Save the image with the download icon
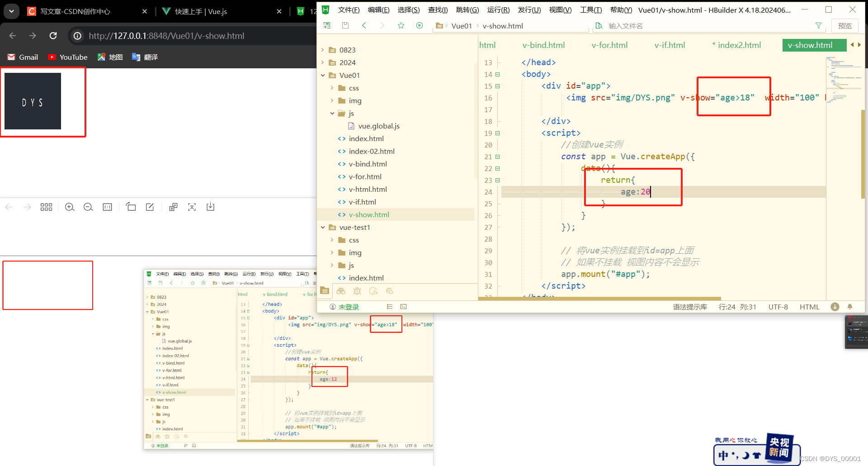Image resolution: width=868 pixels, height=466 pixels. [210, 207]
